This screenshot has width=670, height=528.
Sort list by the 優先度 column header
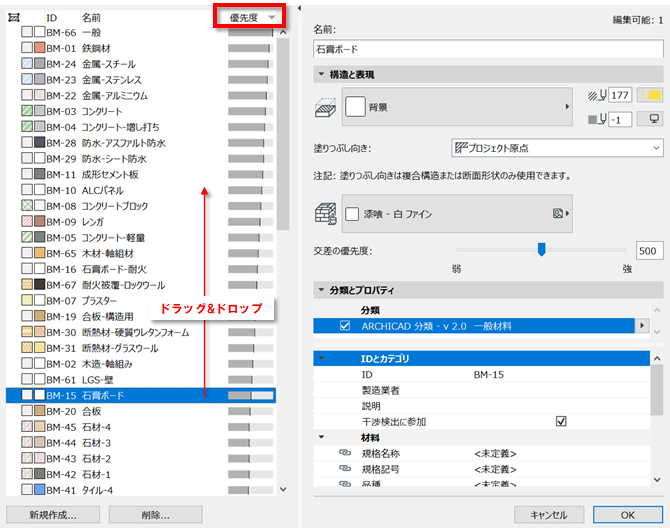tap(250, 18)
